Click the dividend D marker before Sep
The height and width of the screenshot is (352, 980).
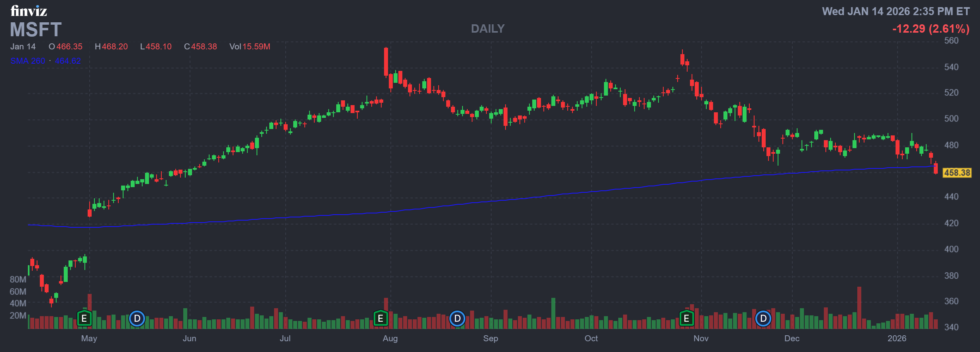tap(457, 319)
